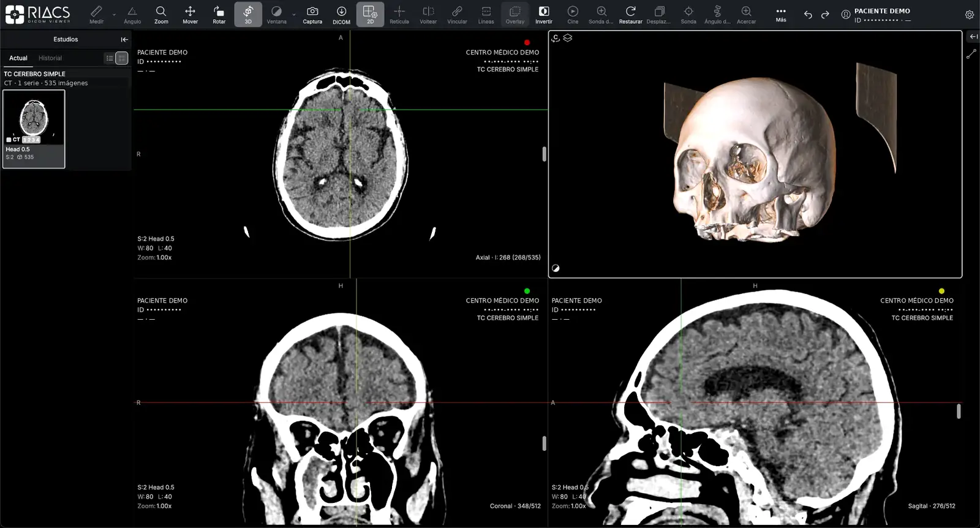Select the Rotar rotate tool
980x528 pixels.
pyautogui.click(x=219, y=14)
